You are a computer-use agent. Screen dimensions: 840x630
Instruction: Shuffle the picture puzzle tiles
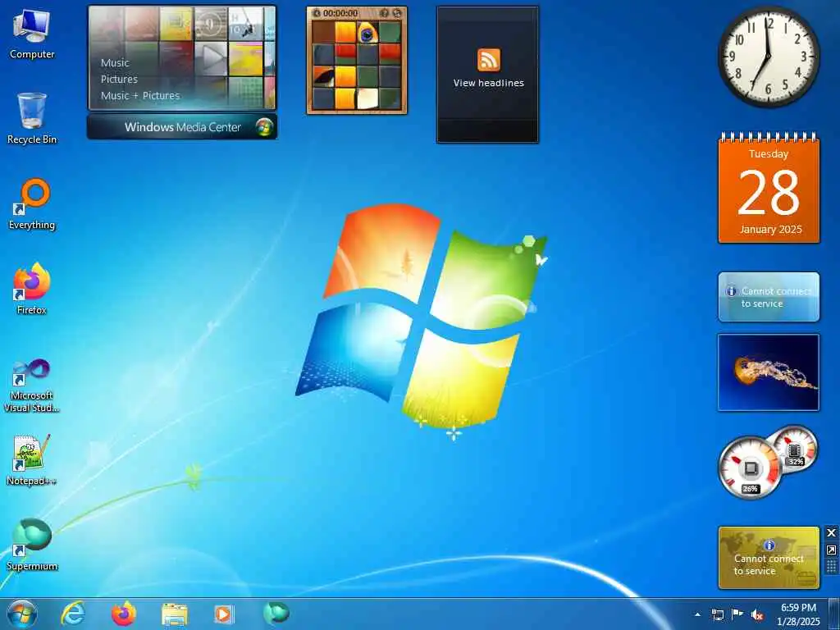[397, 13]
